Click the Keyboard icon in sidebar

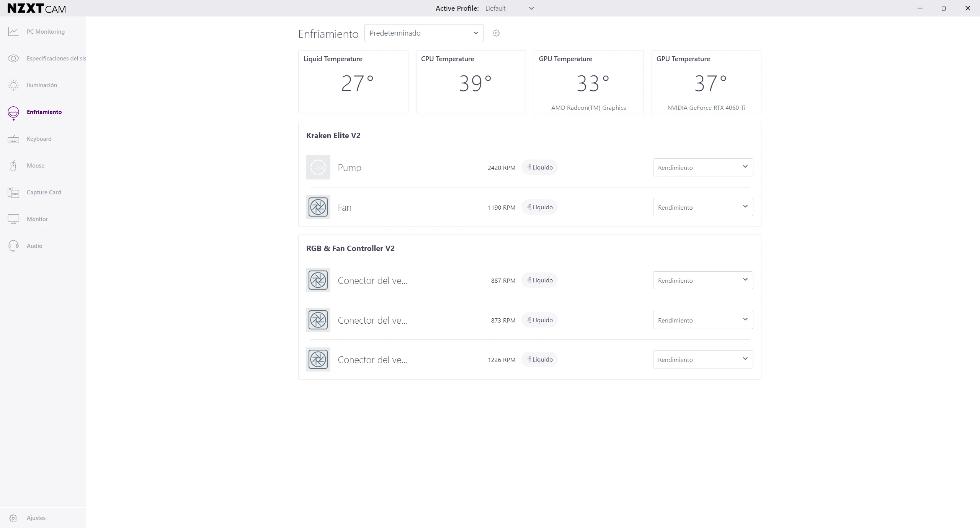pyautogui.click(x=13, y=139)
